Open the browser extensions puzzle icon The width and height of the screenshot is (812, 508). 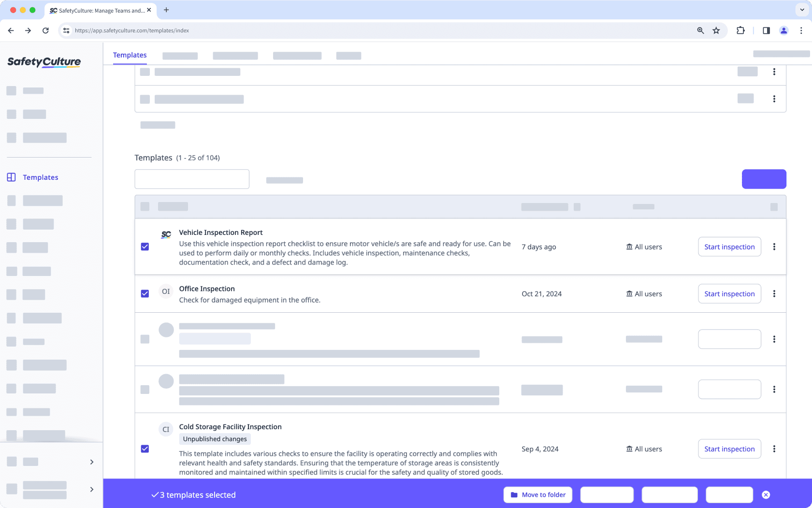coord(740,30)
